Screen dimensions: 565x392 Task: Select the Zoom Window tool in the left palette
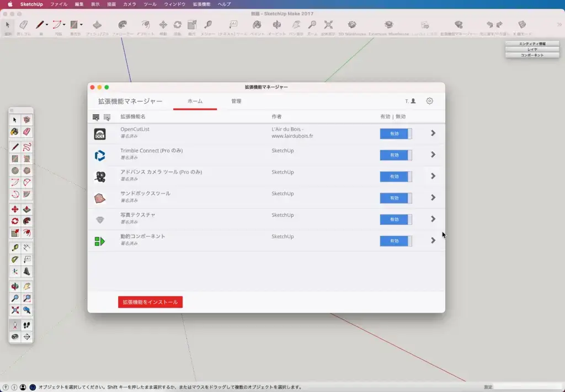coord(26,298)
